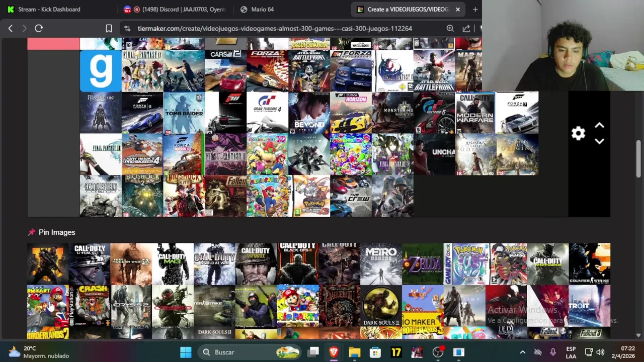Go back in browser history
Image resolution: width=644 pixels, height=362 pixels.
click(x=10, y=29)
